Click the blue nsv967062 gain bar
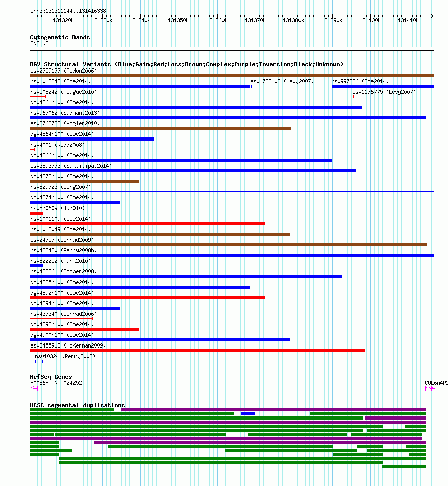This screenshot has height=486, width=448. coord(228,118)
